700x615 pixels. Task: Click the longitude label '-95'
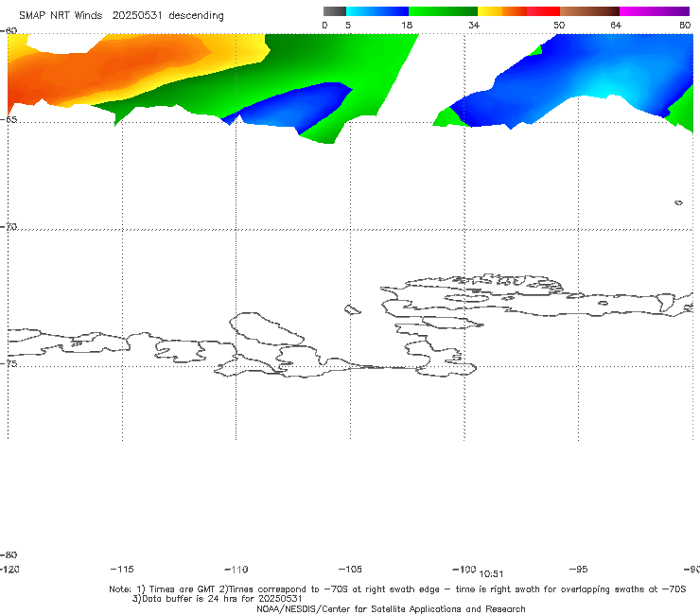(579, 569)
